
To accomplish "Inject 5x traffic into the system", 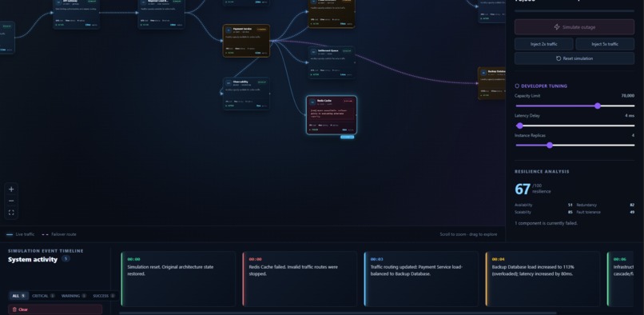I will 605,44.
